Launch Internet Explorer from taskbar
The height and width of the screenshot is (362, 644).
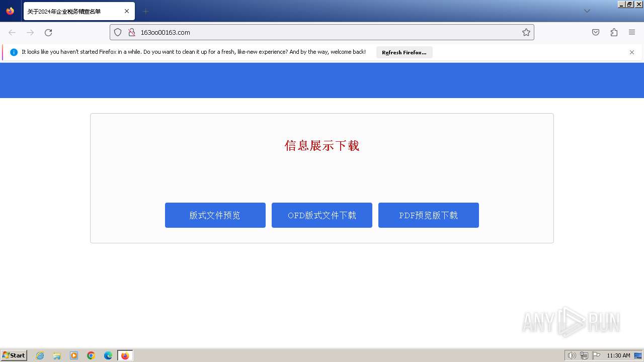(40, 355)
